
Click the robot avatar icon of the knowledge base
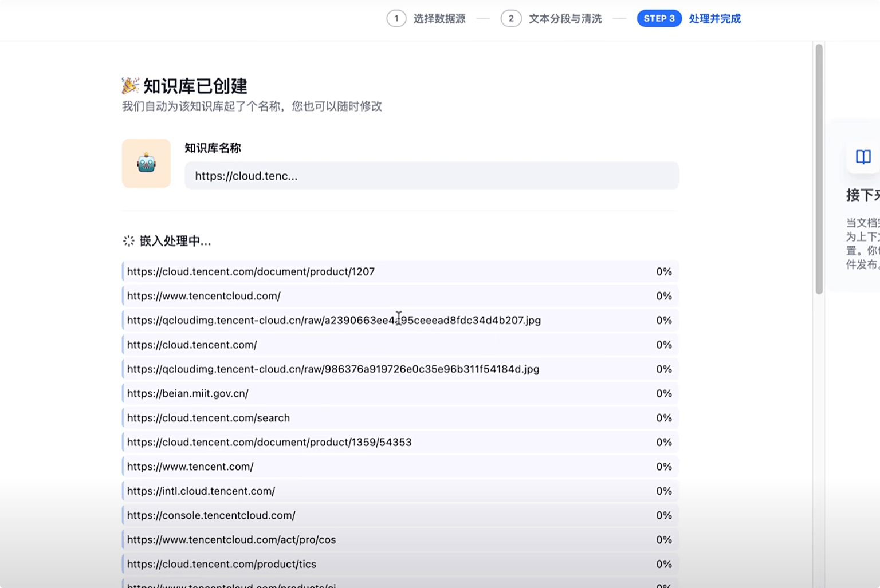click(146, 163)
